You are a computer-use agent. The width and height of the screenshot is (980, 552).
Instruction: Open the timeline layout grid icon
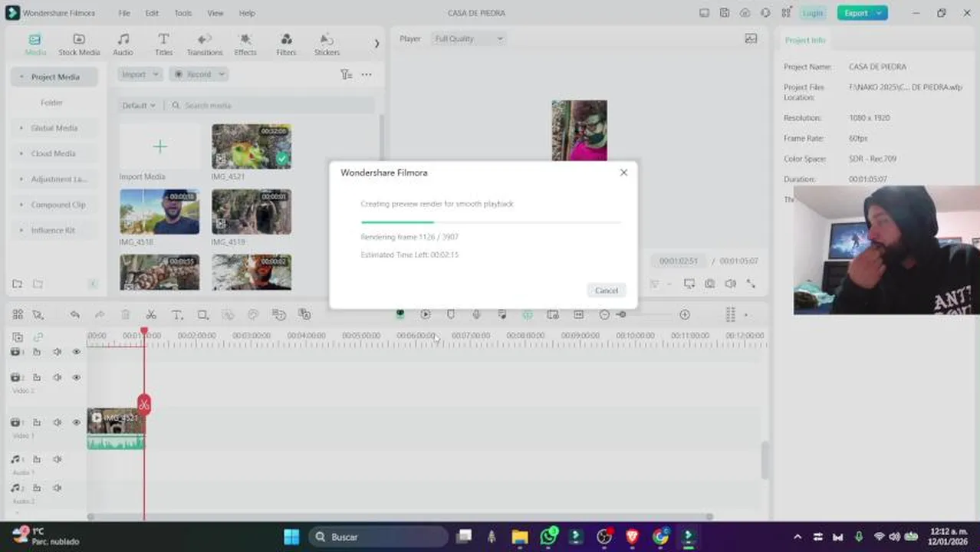pos(731,314)
